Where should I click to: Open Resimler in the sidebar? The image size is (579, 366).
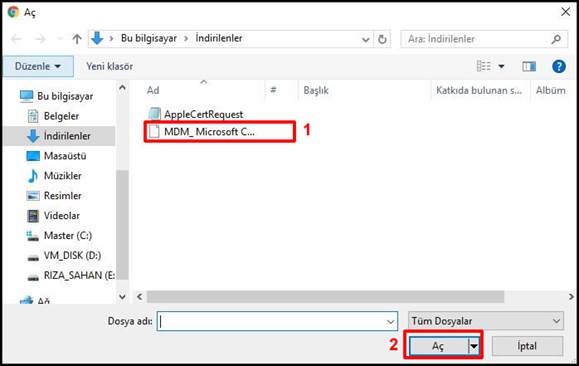(x=63, y=196)
